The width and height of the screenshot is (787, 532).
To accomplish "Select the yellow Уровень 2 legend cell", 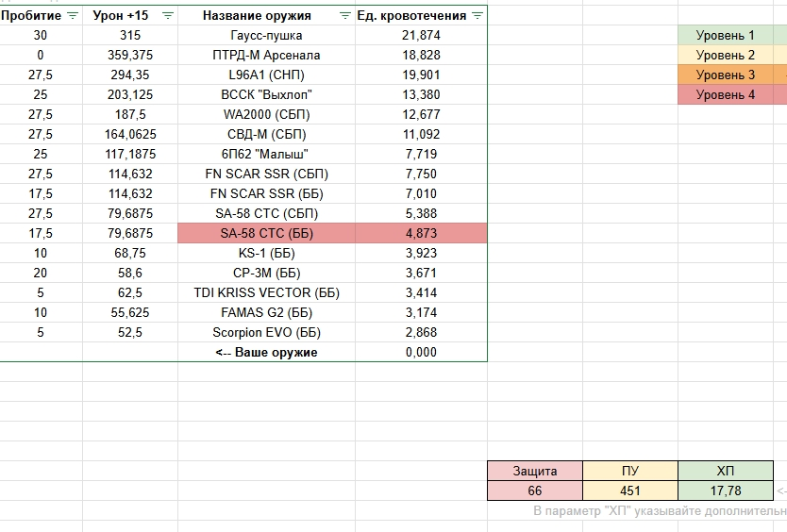I will click(726, 56).
